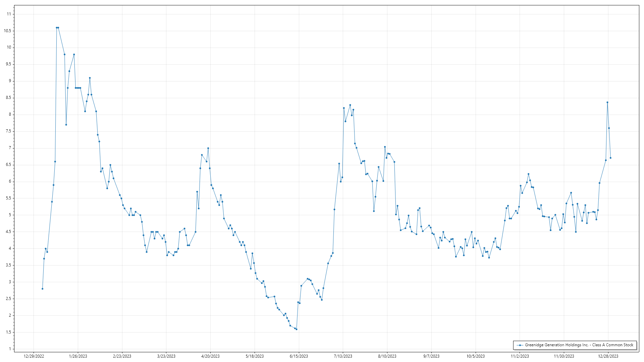
Task: Click the 9/7/2023 x-axis date label
Action: click(x=431, y=356)
